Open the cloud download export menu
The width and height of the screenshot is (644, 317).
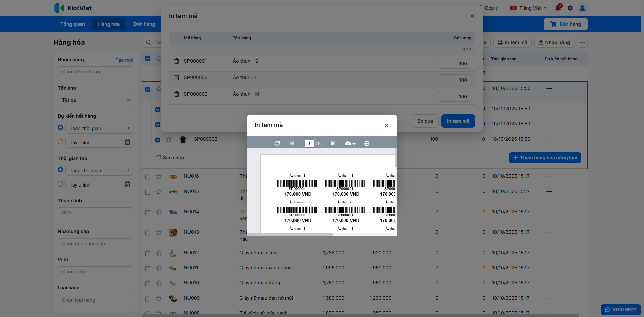[x=350, y=143]
